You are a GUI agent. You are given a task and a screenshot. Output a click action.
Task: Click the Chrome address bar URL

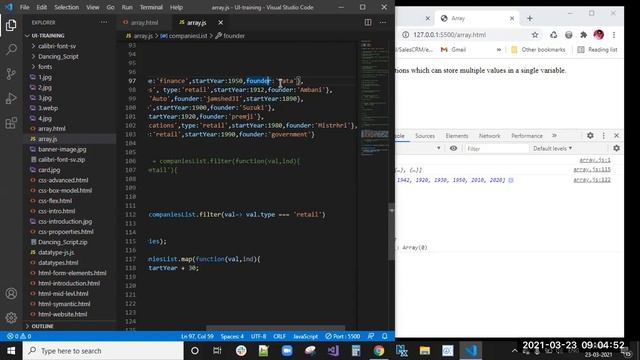click(449, 35)
